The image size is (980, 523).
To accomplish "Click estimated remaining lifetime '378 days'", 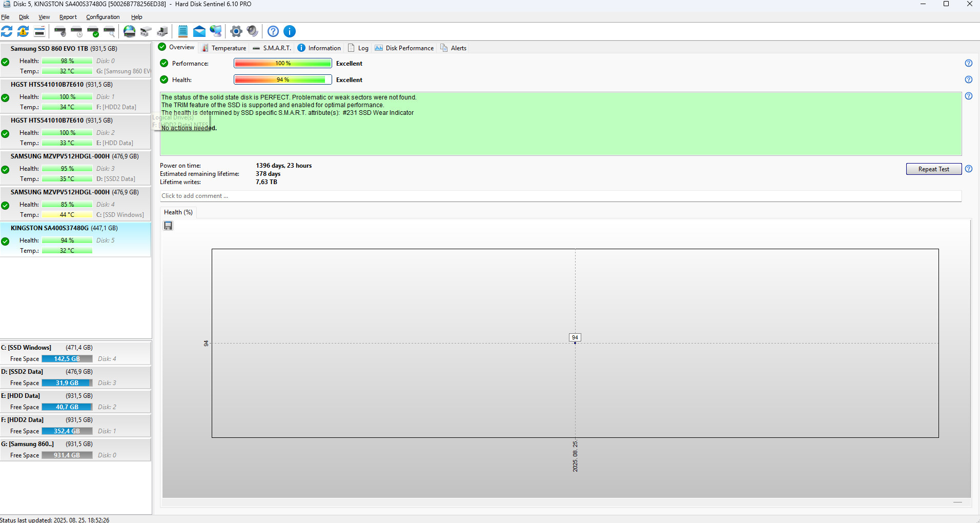I will pos(268,174).
